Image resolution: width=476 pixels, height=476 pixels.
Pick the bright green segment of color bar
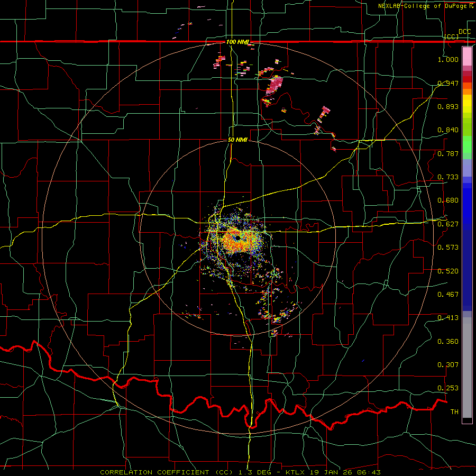pyautogui.click(x=467, y=145)
